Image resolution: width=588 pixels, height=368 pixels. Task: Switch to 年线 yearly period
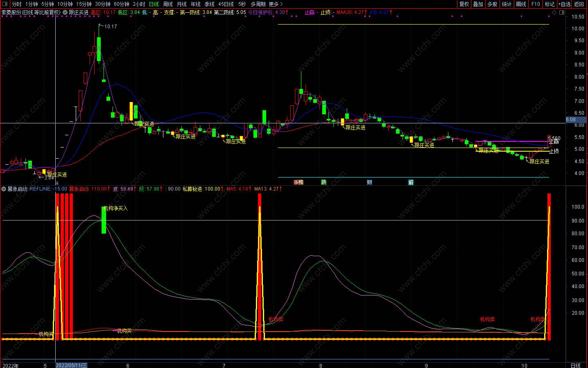pos(195,4)
